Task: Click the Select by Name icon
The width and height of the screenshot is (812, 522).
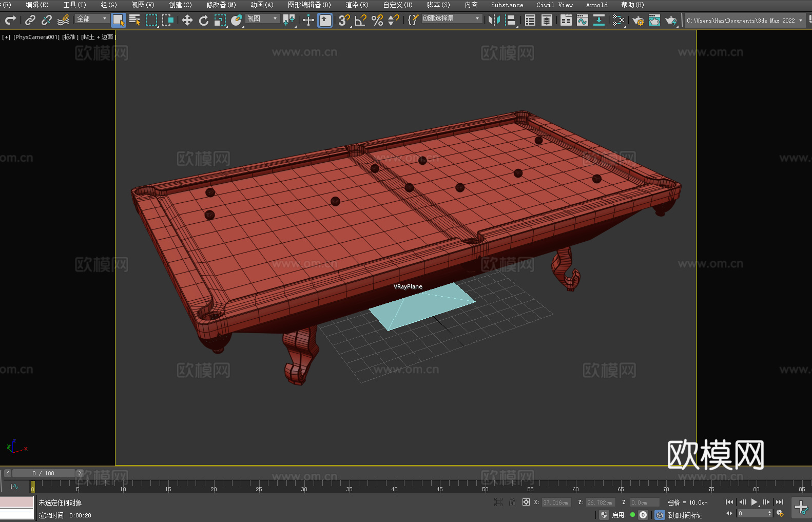Action: (135, 20)
